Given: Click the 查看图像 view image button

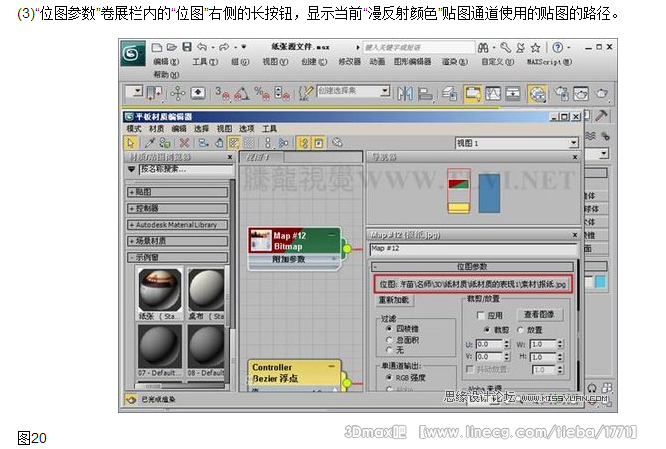Looking at the screenshot, I should tap(539, 314).
